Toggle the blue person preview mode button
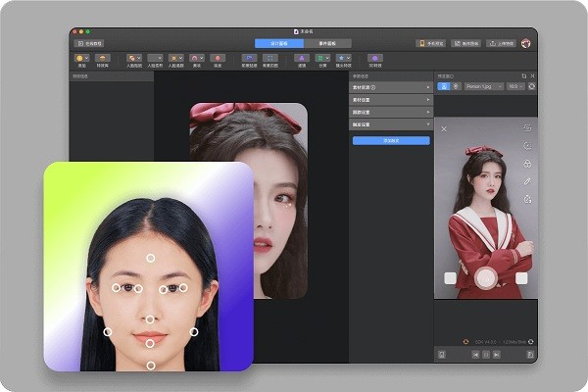 (442, 86)
